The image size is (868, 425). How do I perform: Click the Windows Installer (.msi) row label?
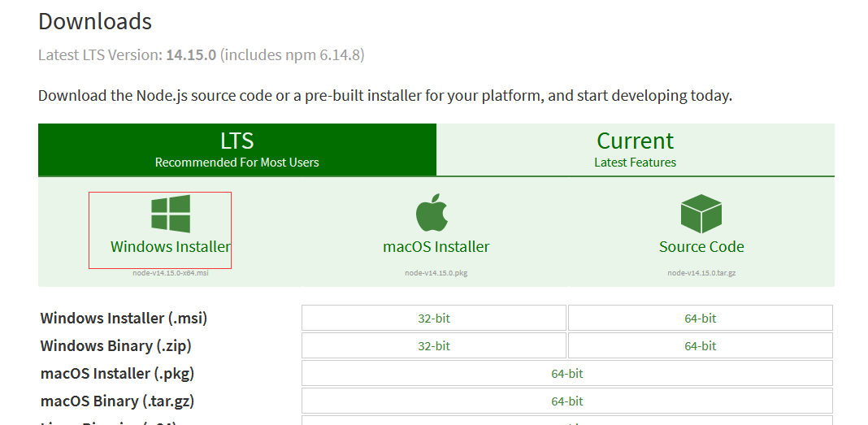point(124,319)
